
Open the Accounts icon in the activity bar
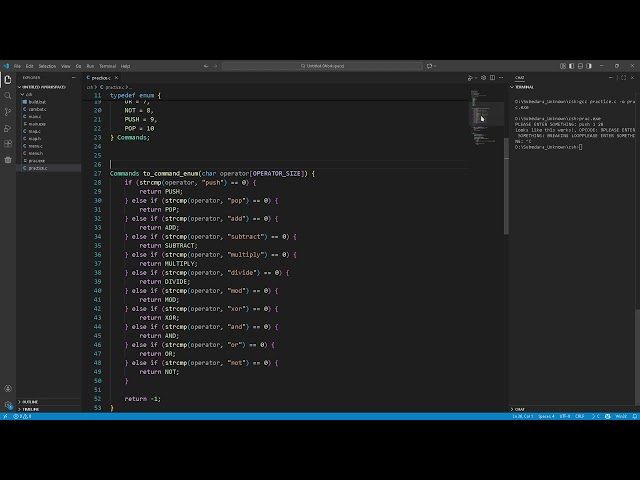coord(8,388)
